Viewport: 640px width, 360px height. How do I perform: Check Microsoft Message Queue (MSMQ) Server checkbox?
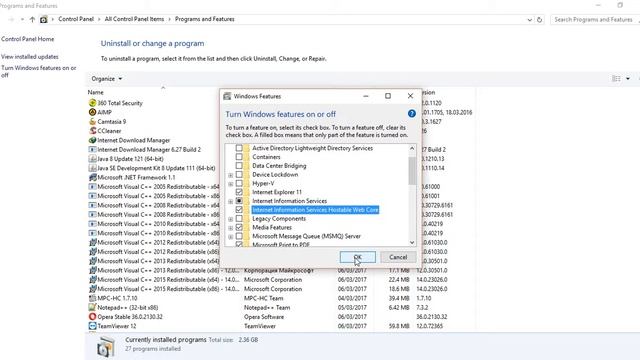pyautogui.click(x=239, y=236)
